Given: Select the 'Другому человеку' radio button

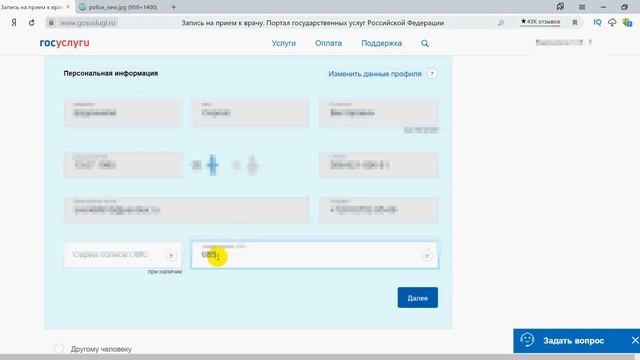Looking at the screenshot, I should pos(59,349).
